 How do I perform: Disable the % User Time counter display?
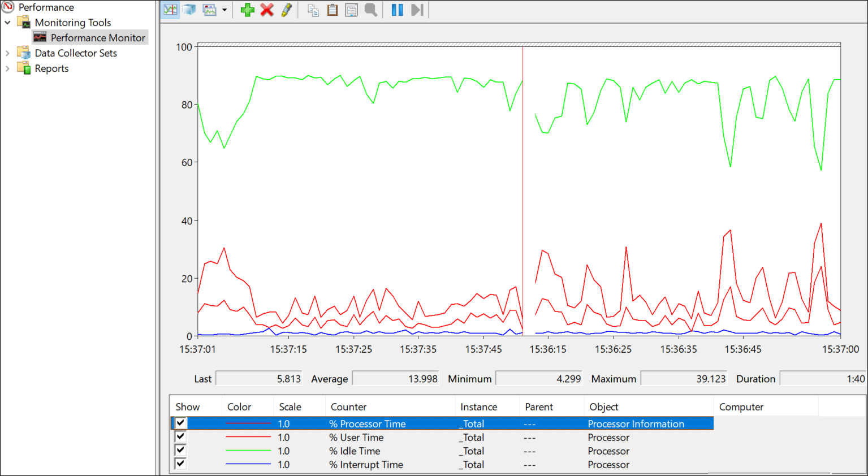(x=180, y=436)
